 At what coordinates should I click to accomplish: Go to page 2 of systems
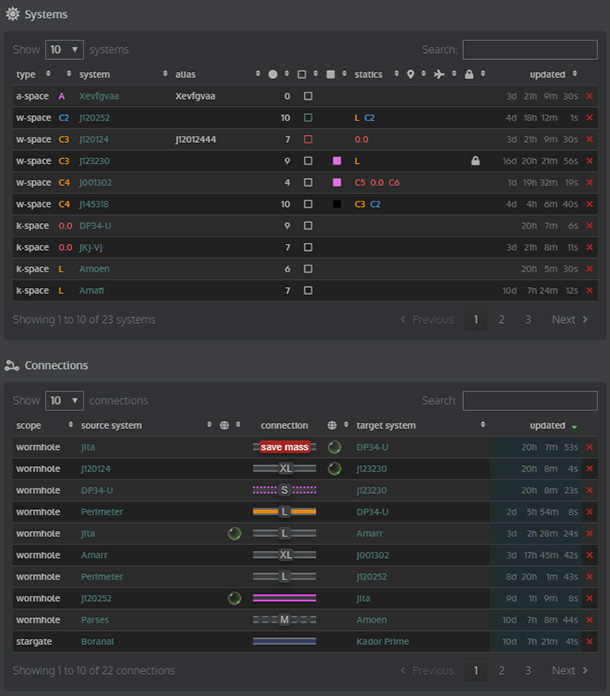tap(501, 320)
